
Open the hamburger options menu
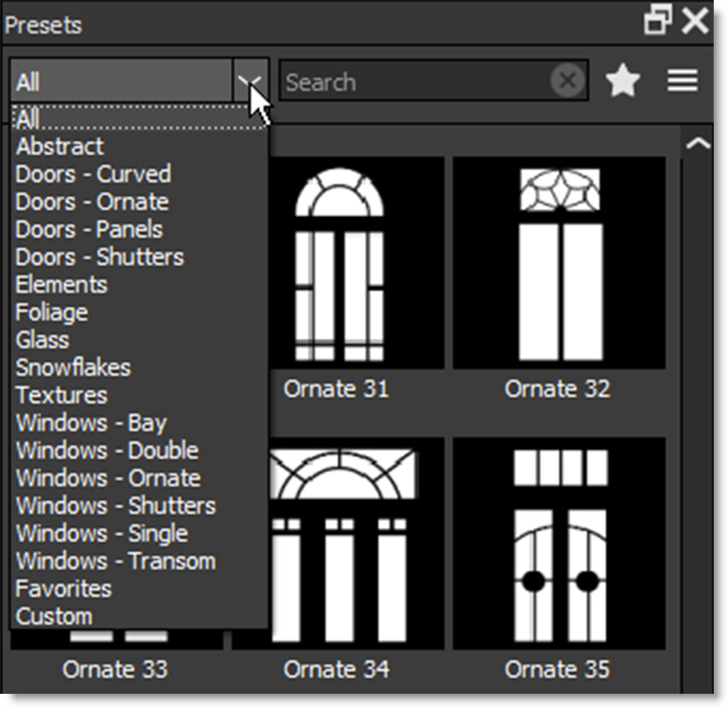pyautogui.click(x=682, y=82)
